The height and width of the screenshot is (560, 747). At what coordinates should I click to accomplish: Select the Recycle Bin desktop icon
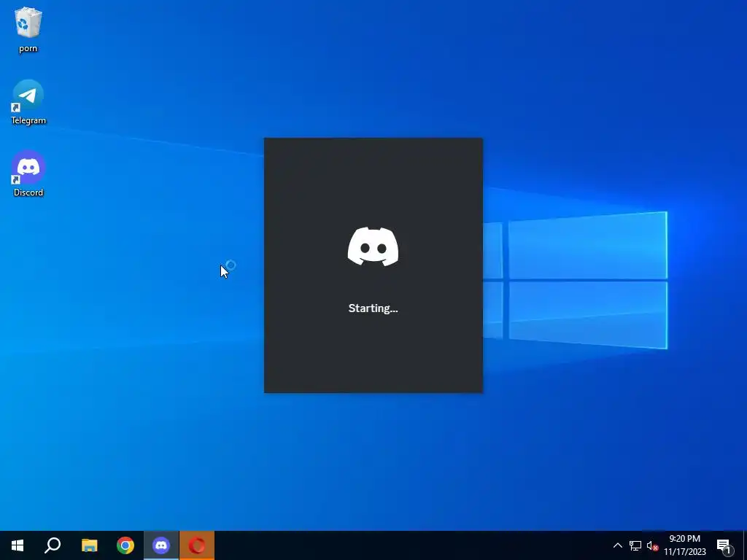[28, 29]
